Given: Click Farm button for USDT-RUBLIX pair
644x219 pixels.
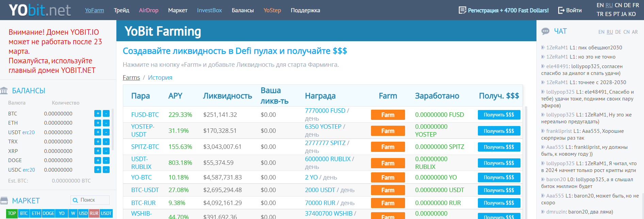Looking at the screenshot, I should point(388,163).
